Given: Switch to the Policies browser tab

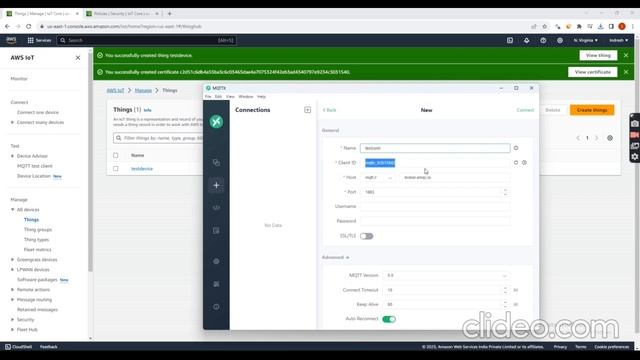Looking at the screenshot, I should pyautogui.click(x=122, y=13).
